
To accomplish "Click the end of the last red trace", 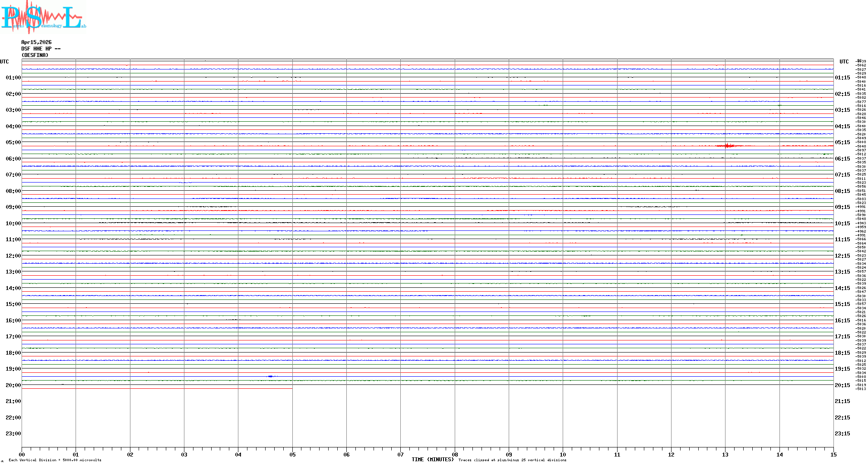I will pyautogui.click(x=291, y=388).
